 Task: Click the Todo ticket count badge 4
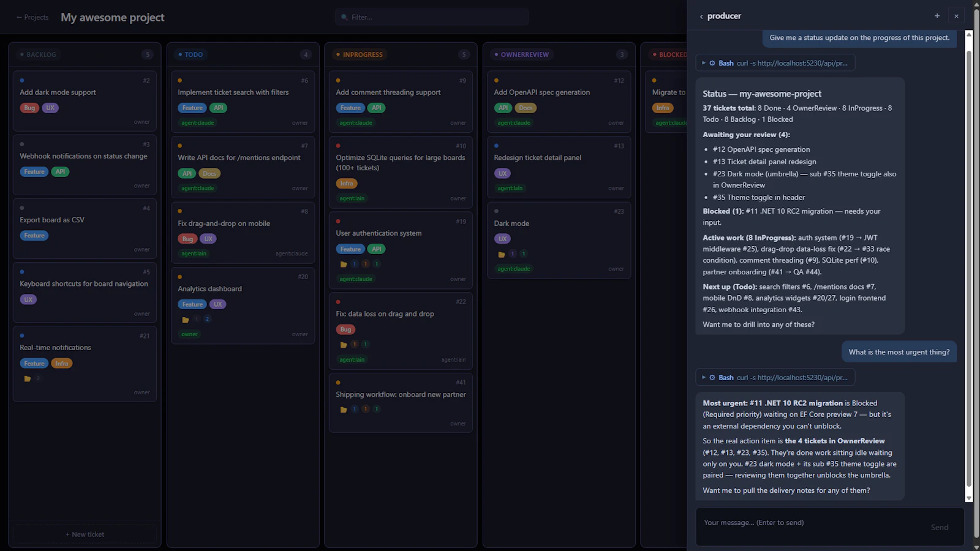pyautogui.click(x=306, y=54)
